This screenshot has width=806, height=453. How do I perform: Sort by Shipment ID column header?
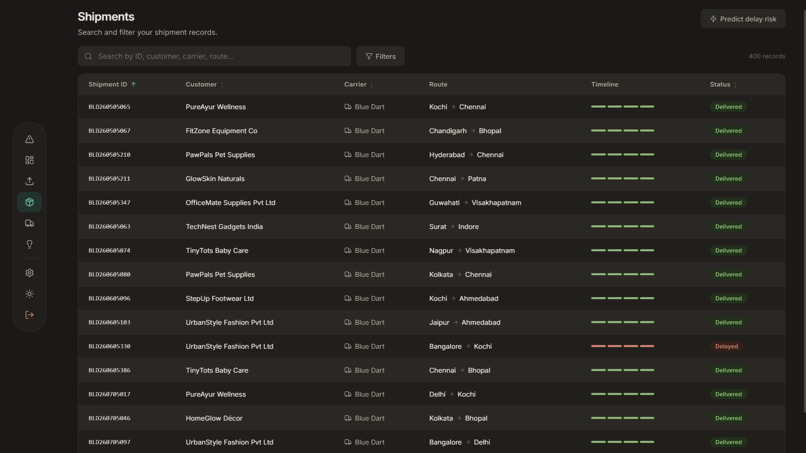tap(112, 84)
